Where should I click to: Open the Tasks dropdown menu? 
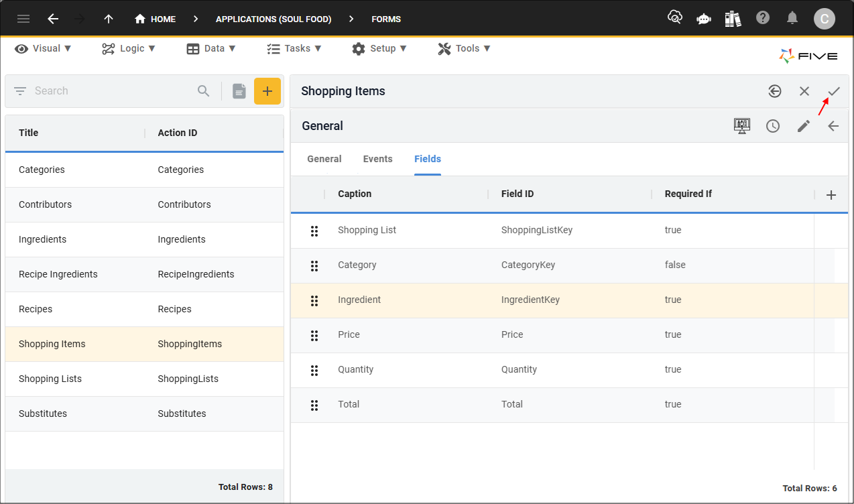tap(294, 48)
